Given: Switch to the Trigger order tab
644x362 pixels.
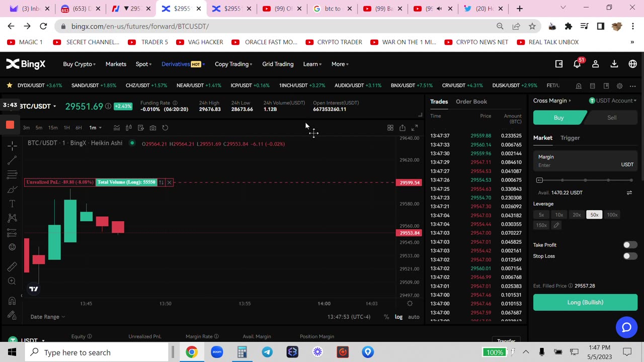Looking at the screenshot, I should click(570, 138).
